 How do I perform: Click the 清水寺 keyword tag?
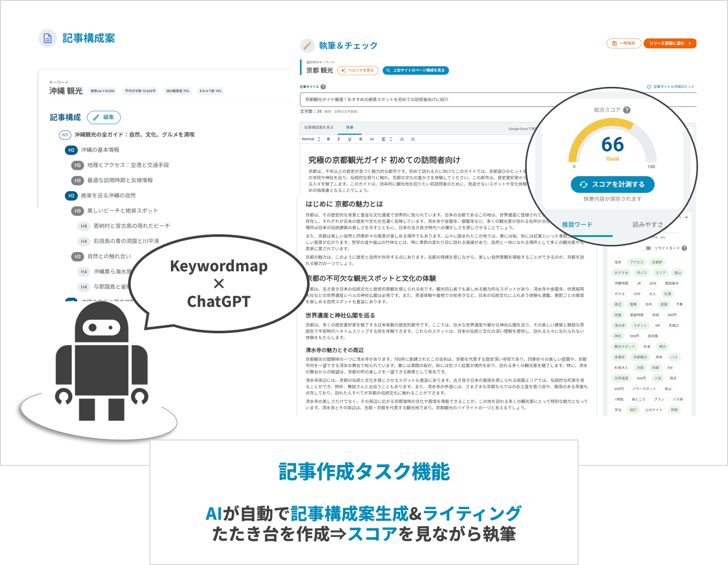coord(620,326)
